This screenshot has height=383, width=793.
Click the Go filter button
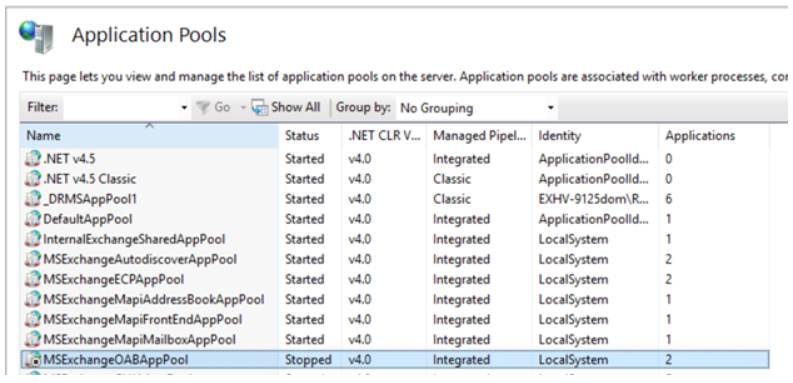[214, 107]
